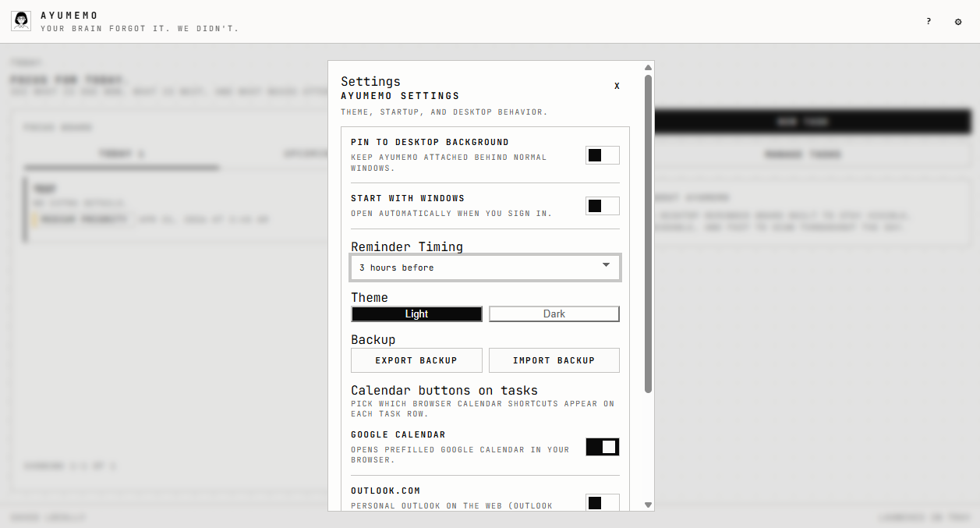Click the 'AYUMEMO SETTINGS' subtitle text
This screenshot has width=980, height=528.
click(400, 96)
